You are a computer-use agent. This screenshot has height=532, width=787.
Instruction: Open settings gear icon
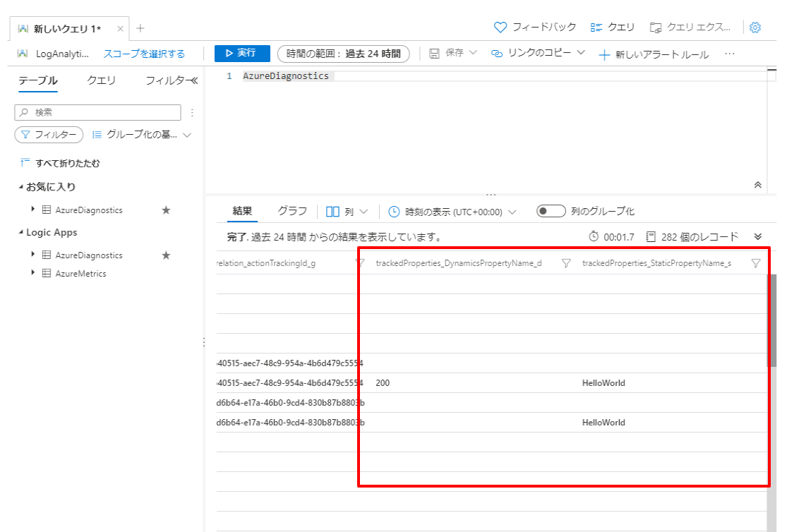tap(755, 28)
